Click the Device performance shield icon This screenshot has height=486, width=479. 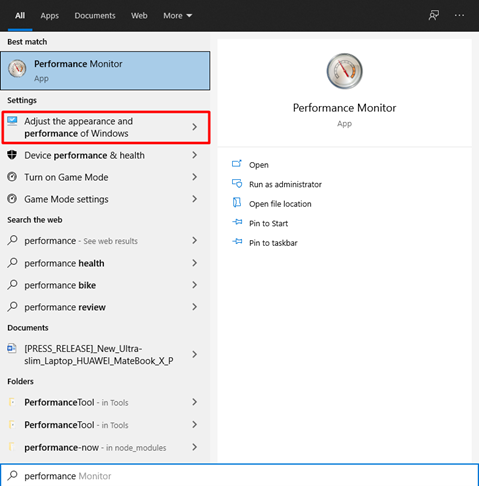click(x=12, y=155)
